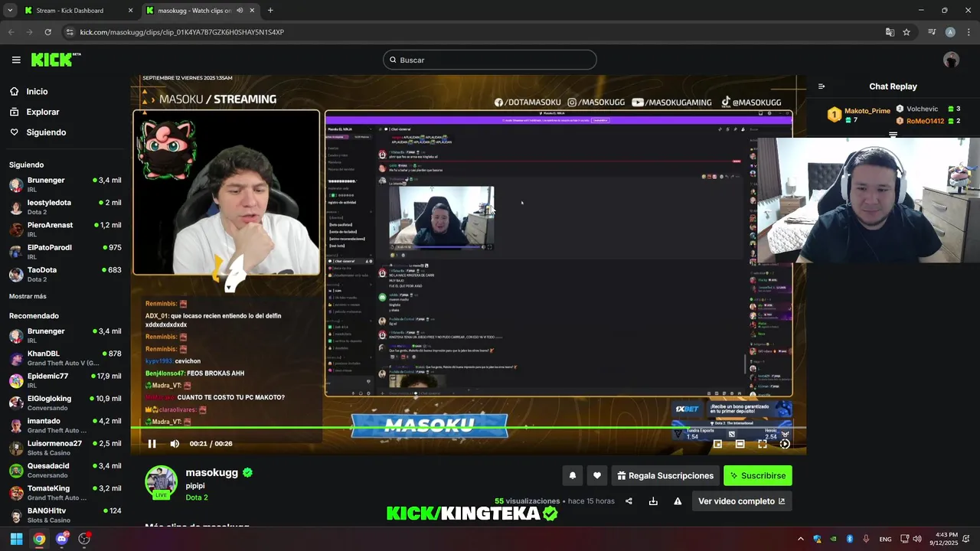Open Brunenger in the Siguiendo list
The image size is (980, 551).
(65, 184)
